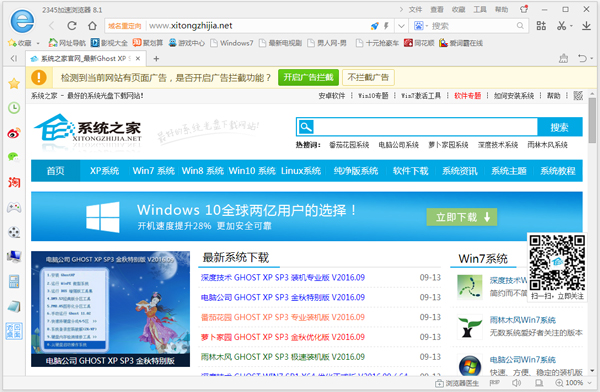The height and width of the screenshot is (392, 600).
Task: Open 雨林木风 GHOST XP SP3 极速装机版 V2016.09 link
Action: click(283, 357)
